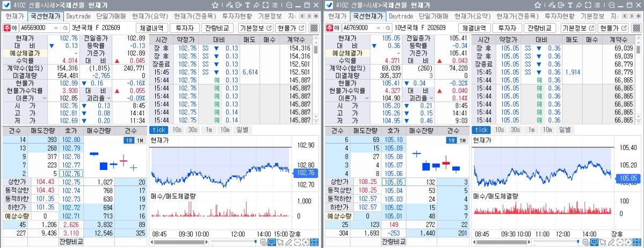
Task: Toggle blue checkbox in 3년국채 window title bar
Action: pos(6,5)
